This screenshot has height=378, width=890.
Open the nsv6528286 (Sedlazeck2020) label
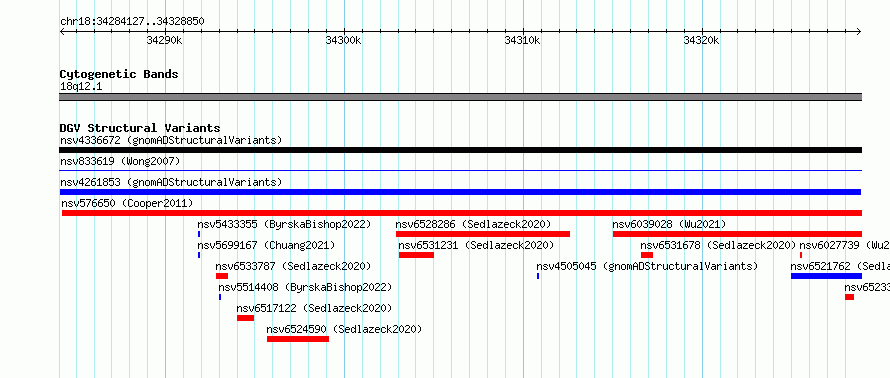473,224
